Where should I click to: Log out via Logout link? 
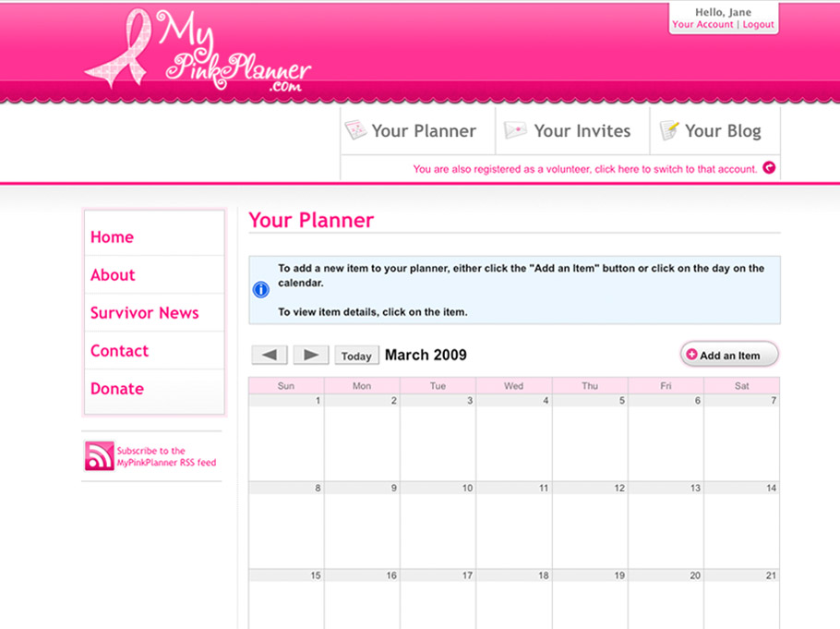click(759, 25)
